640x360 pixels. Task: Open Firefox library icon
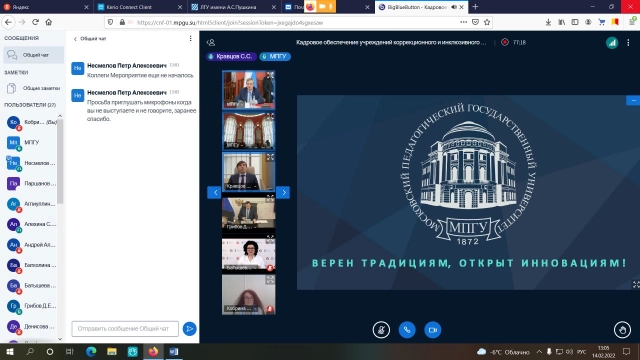[x=562, y=22]
